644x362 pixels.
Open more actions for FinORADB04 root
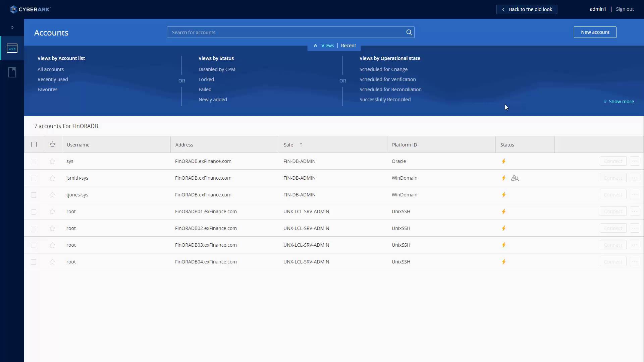[634, 262]
